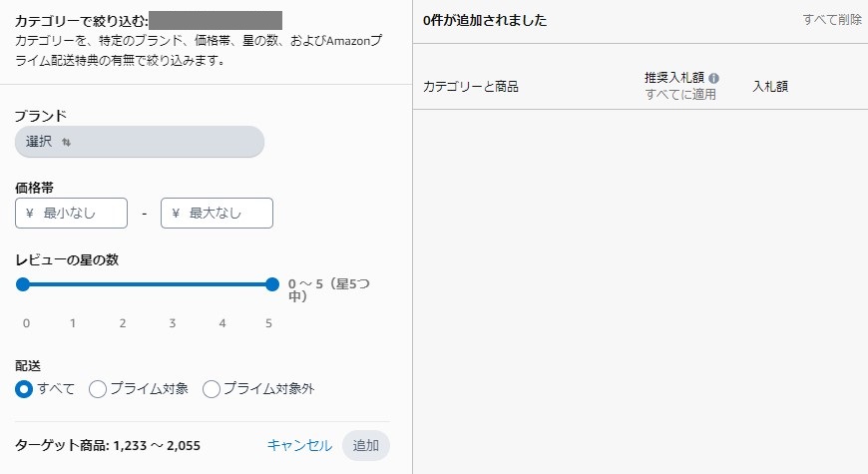Click the キャンセル link

[x=299, y=445]
